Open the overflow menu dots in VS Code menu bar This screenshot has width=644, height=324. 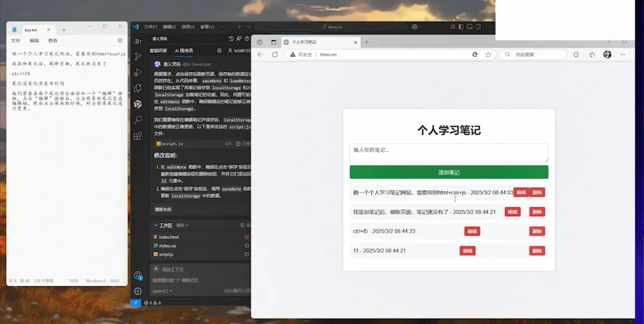click(x=223, y=27)
